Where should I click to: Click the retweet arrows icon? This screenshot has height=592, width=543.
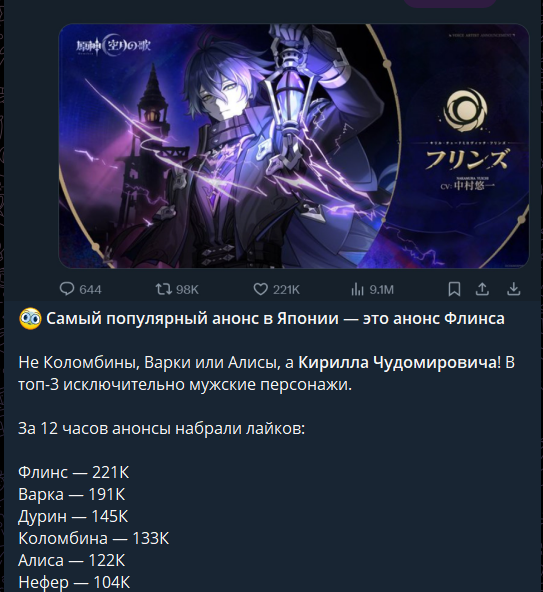coord(163,289)
